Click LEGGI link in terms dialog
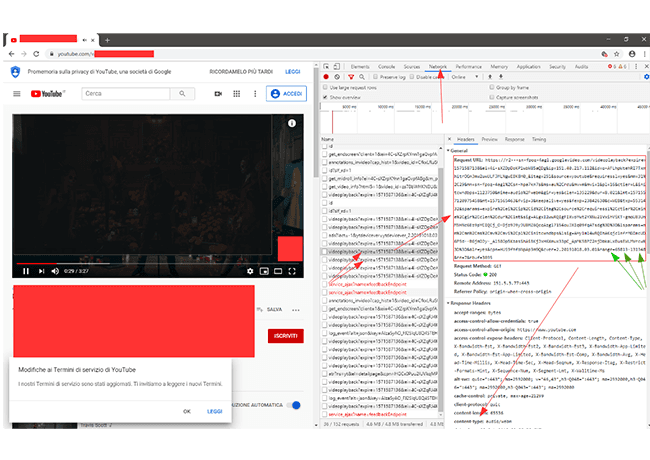 click(215, 411)
